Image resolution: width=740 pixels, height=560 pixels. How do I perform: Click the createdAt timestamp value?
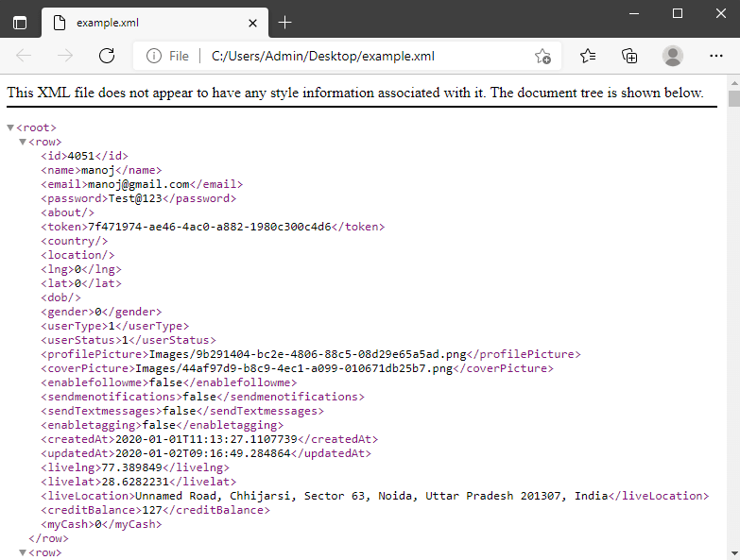pyautogui.click(x=206, y=439)
